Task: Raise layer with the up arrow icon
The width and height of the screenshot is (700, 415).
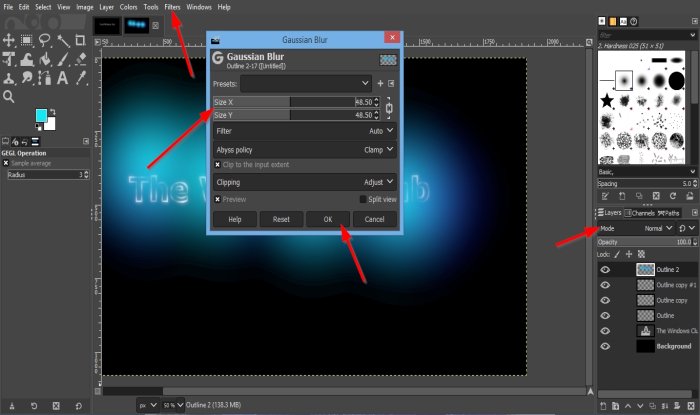Action: [628, 406]
